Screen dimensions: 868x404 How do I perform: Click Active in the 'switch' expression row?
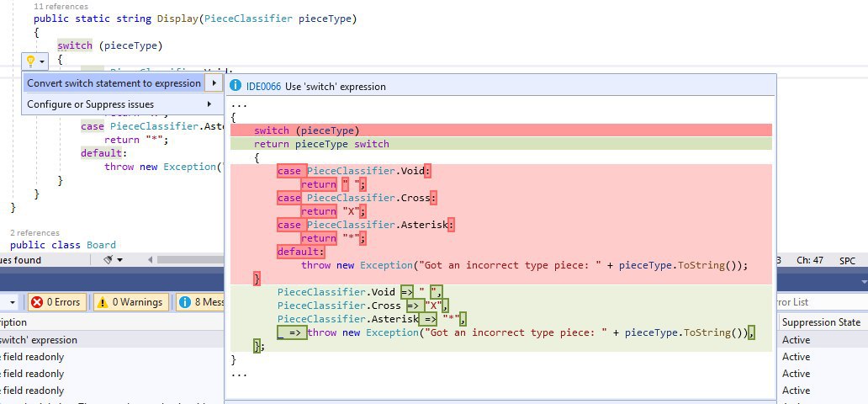796,340
